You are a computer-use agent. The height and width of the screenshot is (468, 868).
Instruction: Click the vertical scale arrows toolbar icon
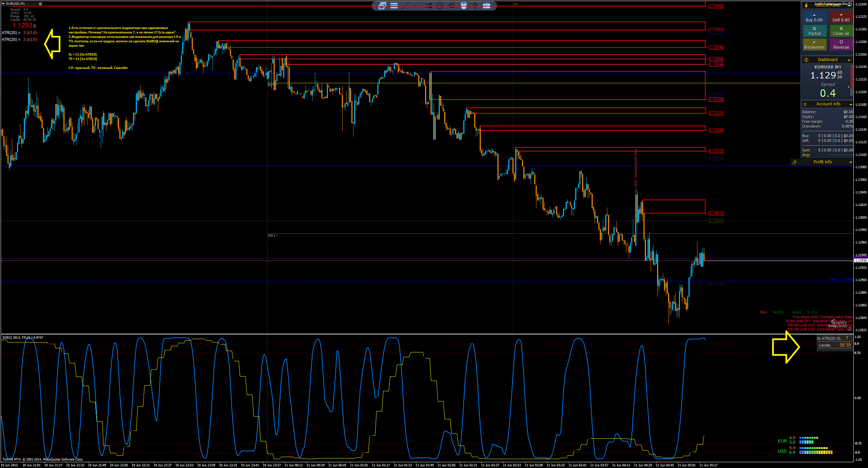point(475,6)
